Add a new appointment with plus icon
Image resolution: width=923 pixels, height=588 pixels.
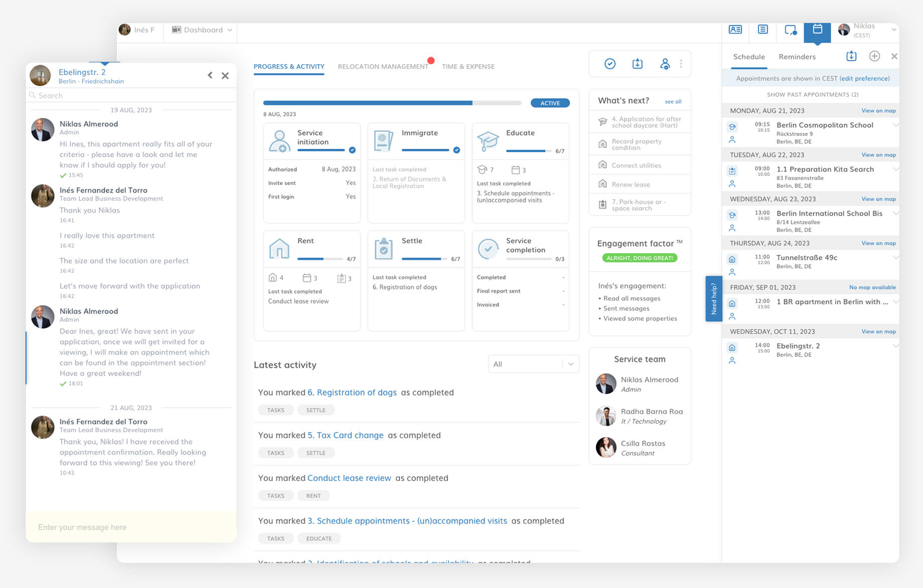(x=874, y=56)
